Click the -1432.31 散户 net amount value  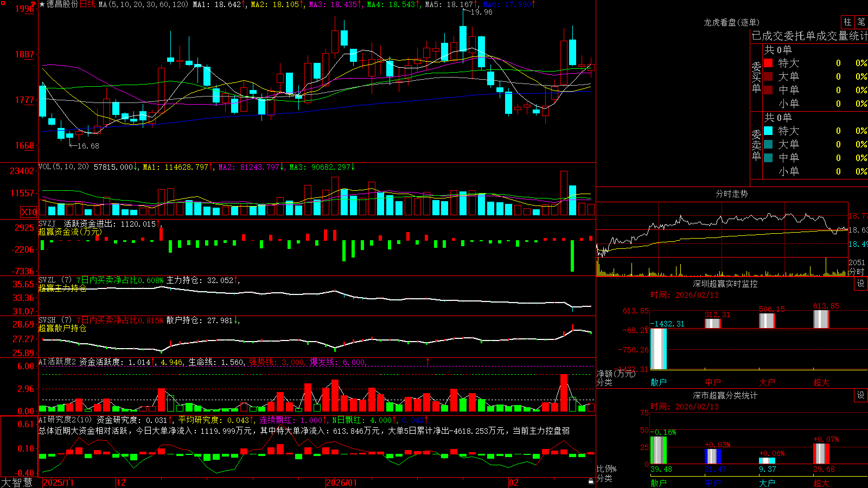pyautogui.click(x=667, y=324)
